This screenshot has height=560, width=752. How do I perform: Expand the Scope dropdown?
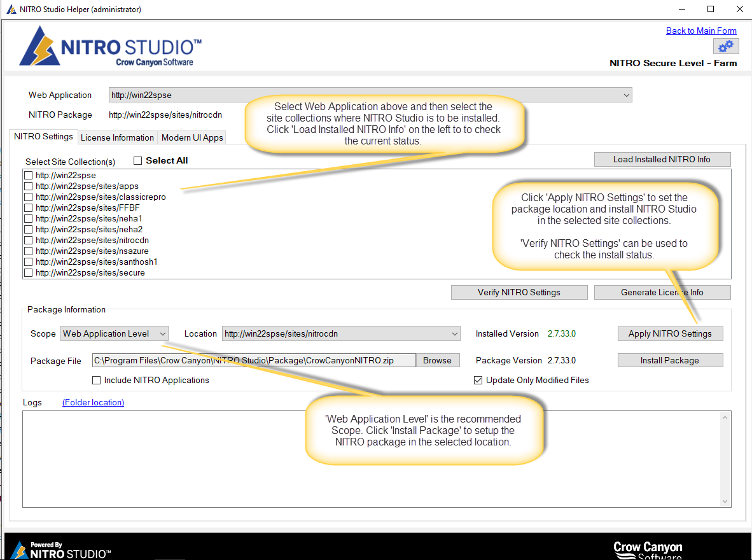(114, 333)
